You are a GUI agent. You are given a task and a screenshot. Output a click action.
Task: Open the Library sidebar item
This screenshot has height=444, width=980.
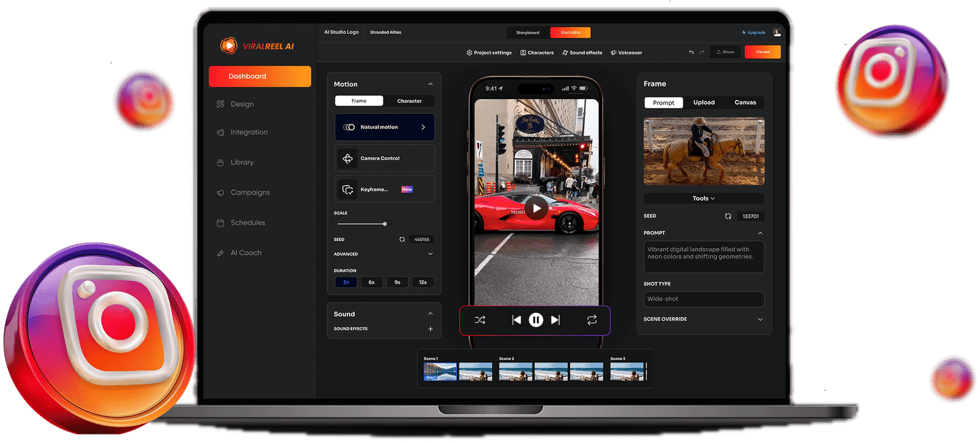(235, 162)
